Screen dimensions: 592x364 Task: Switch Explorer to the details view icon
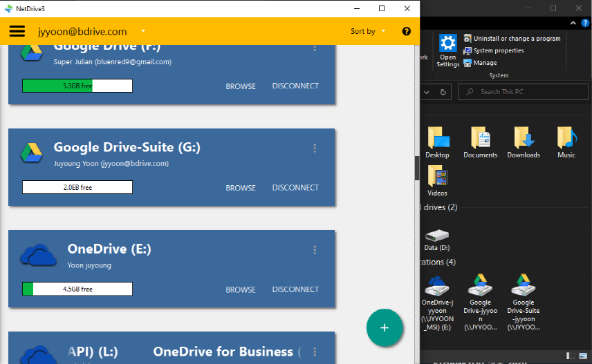pos(571,356)
